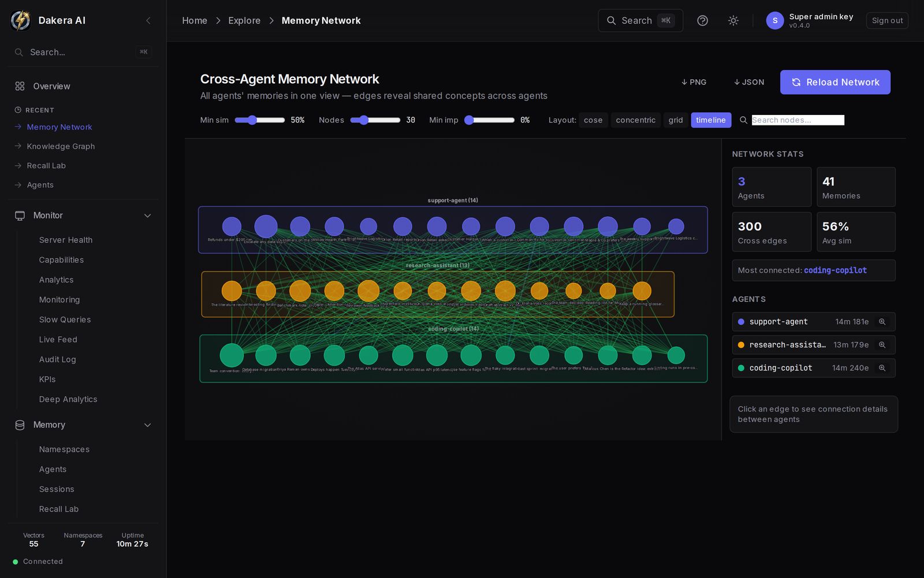Zoom to support-agent with magnifier icon
The height and width of the screenshot is (578, 924).
coord(882,322)
